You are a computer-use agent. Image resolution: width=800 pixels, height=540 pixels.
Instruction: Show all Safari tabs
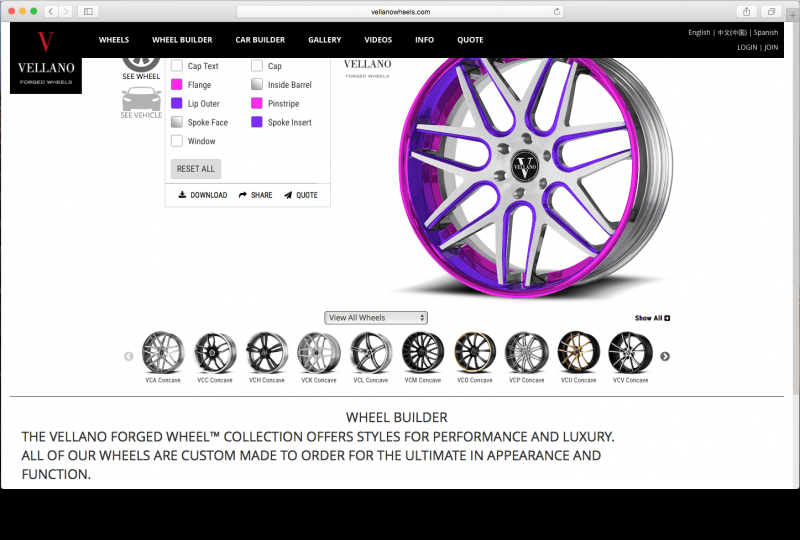pyautogui.click(x=771, y=11)
